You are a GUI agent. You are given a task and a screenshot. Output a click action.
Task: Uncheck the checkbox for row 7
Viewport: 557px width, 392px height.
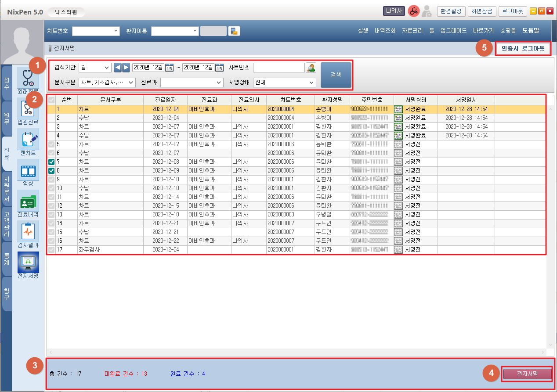(51, 162)
